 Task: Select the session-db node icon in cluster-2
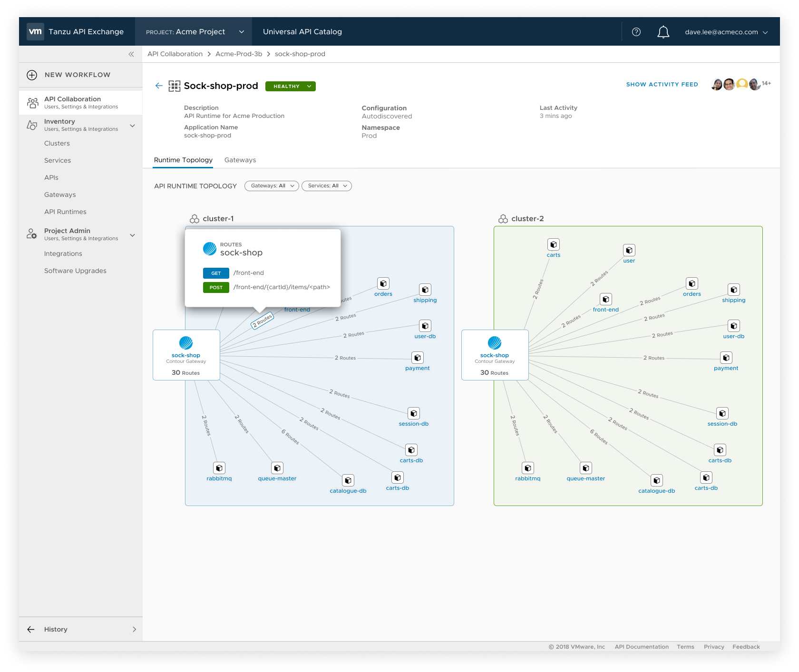722,413
